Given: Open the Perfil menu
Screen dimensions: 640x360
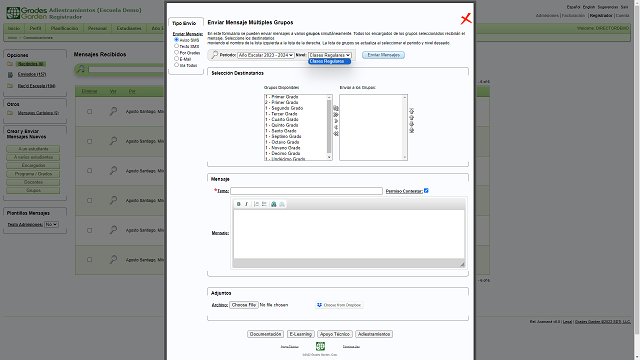Looking at the screenshot, I should [x=36, y=29].
